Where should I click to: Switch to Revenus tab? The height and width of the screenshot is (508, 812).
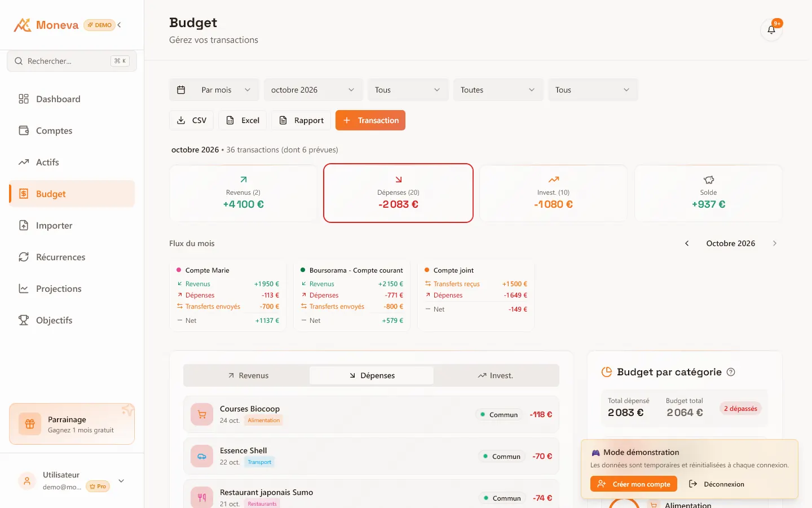tap(248, 375)
